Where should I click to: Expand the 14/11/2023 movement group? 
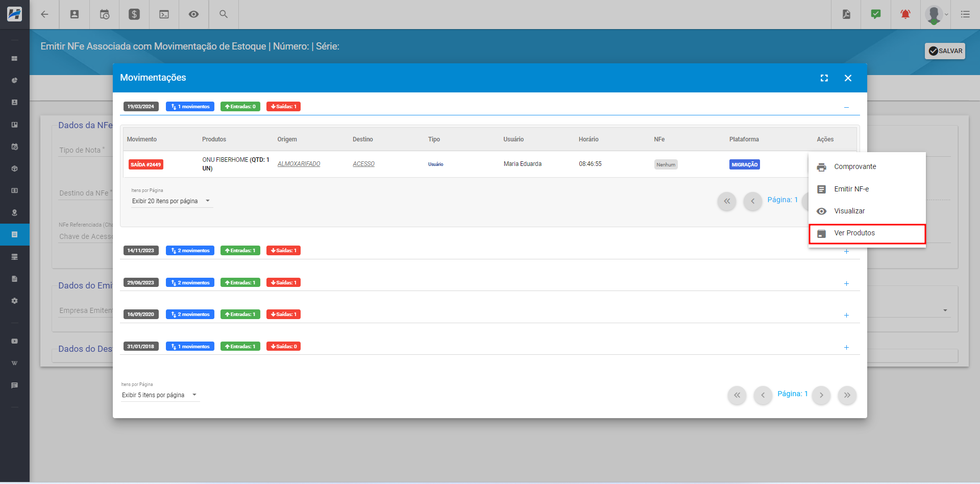pyautogui.click(x=846, y=252)
